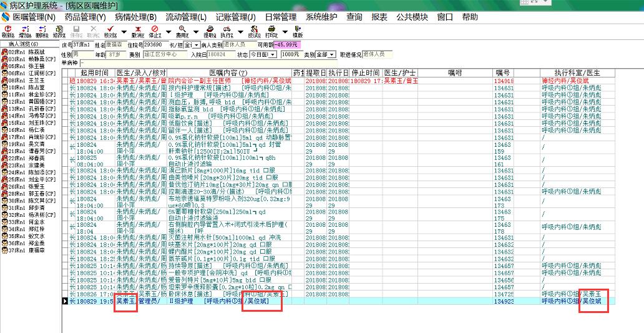Click the 撤消 revoke toolbar icon
Screen dimensions: 644x333
click(137, 29)
